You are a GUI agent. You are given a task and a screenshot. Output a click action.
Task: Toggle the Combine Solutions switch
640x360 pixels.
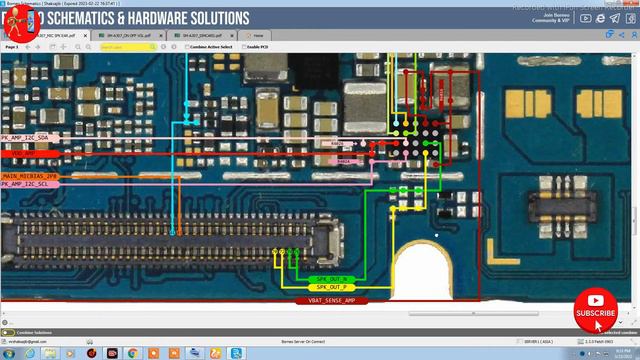coord(8,333)
